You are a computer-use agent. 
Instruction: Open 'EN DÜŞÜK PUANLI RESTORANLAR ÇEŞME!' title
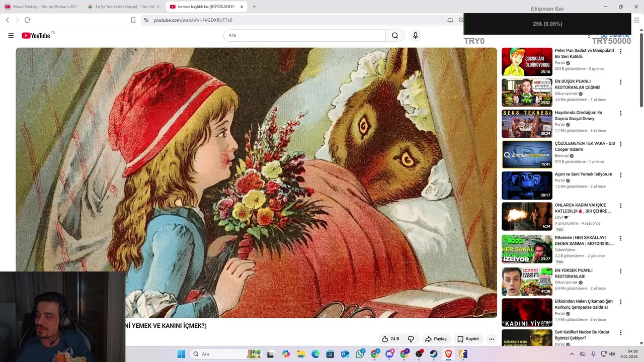(x=578, y=84)
